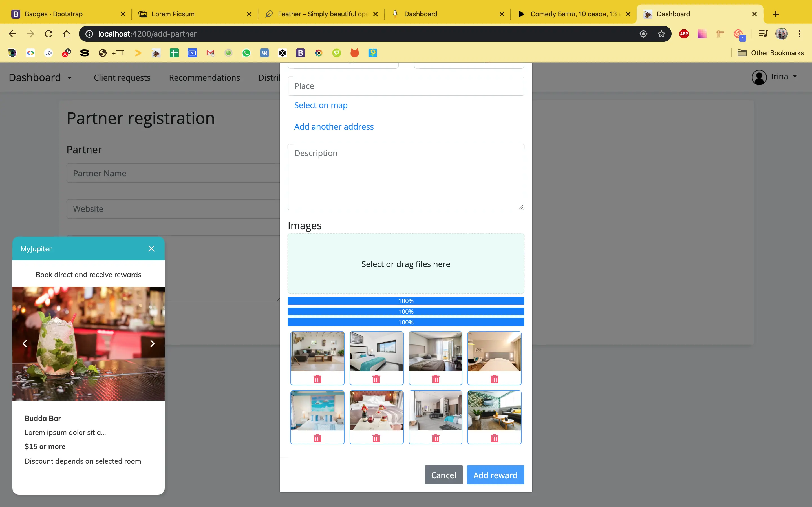This screenshot has width=812, height=507.
Task: Click the Add reward button
Action: tap(495, 475)
